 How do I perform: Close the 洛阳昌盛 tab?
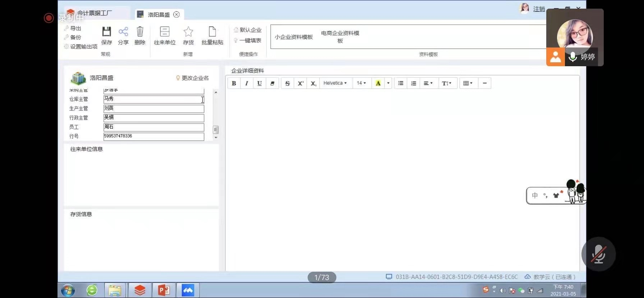click(x=176, y=14)
